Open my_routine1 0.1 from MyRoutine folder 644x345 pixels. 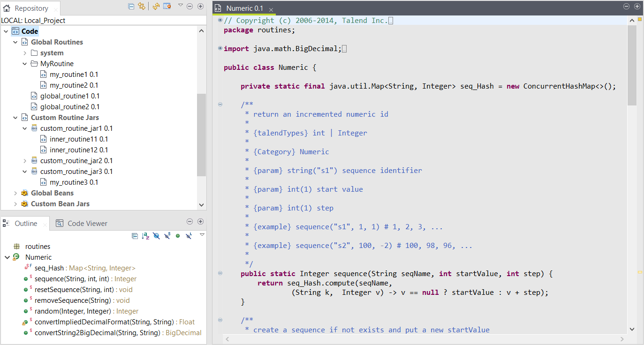click(73, 74)
